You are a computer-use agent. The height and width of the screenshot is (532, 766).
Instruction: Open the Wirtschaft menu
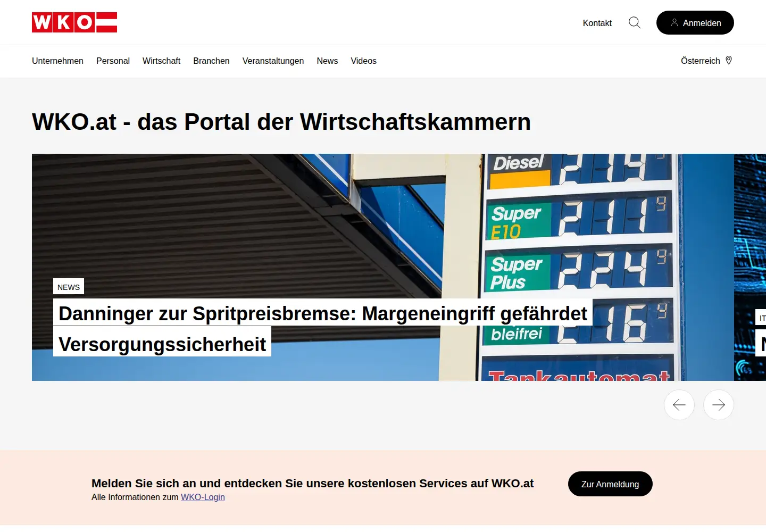(x=161, y=61)
